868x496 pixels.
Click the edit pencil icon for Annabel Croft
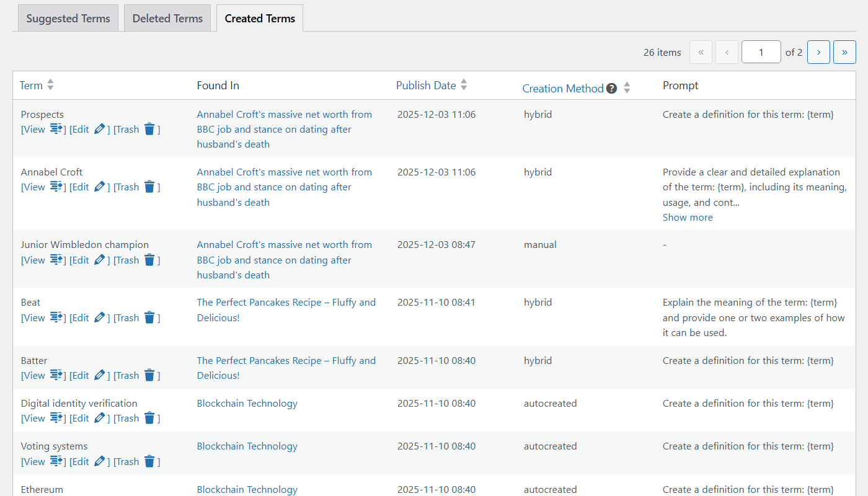[x=99, y=187]
